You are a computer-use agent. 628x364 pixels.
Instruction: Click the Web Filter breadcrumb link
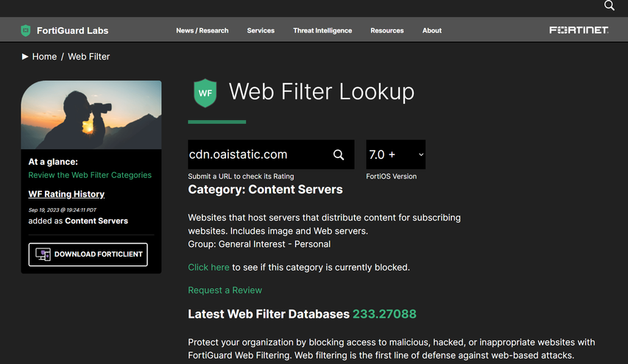(x=88, y=57)
